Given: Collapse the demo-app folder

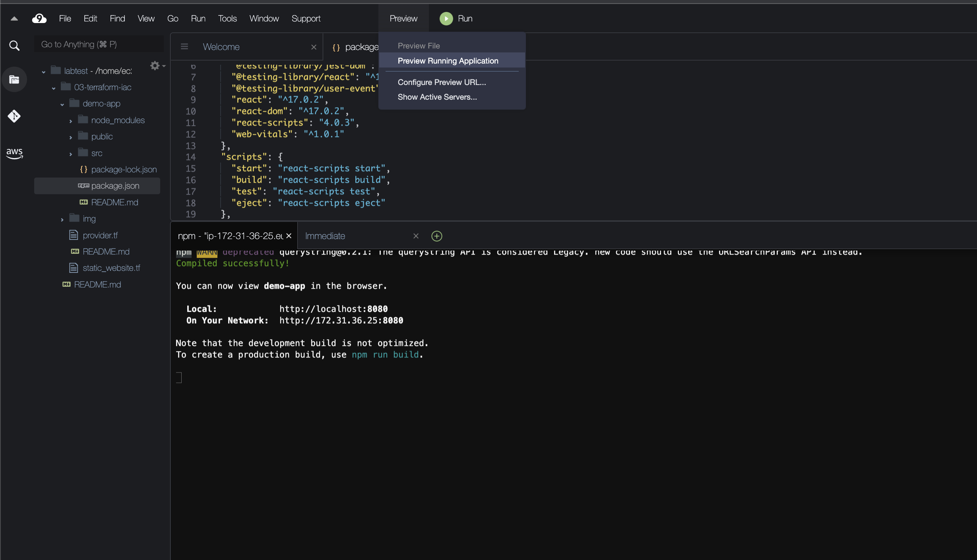Looking at the screenshot, I should (x=62, y=104).
